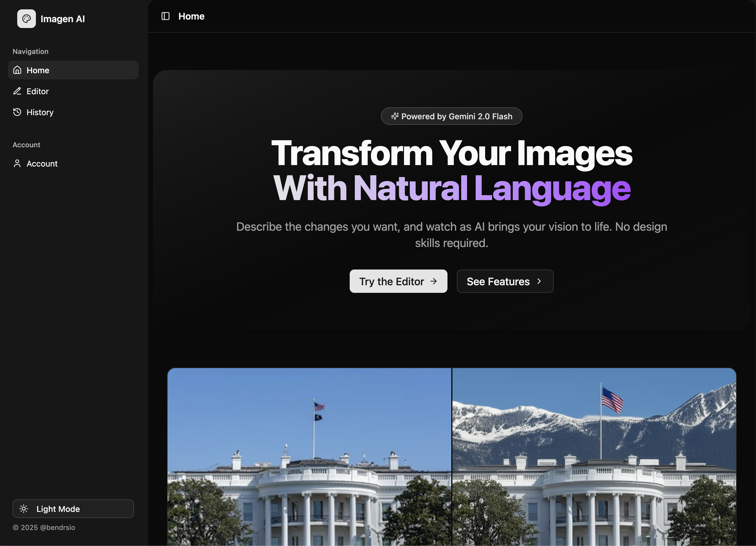Viewport: 756px width, 546px height.
Task: Switch to Light Mode
Action: pos(73,509)
